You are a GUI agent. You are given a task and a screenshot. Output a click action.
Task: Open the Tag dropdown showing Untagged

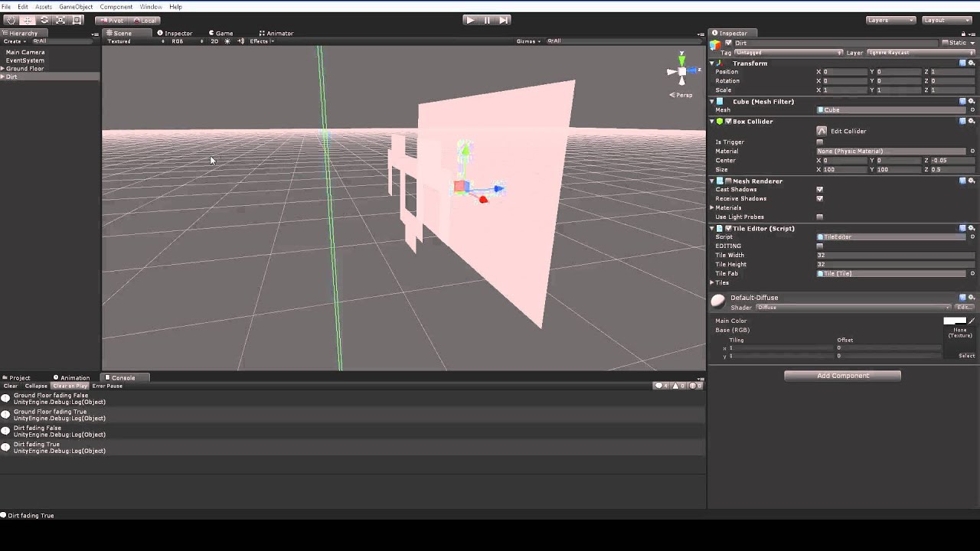(x=788, y=53)
